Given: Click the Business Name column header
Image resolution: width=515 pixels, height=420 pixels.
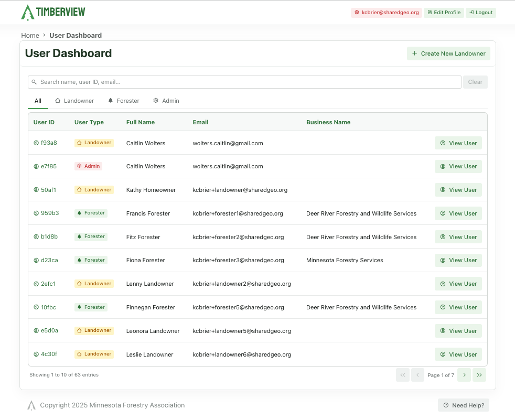Looking at the screenshot, I should pos(328,122).
